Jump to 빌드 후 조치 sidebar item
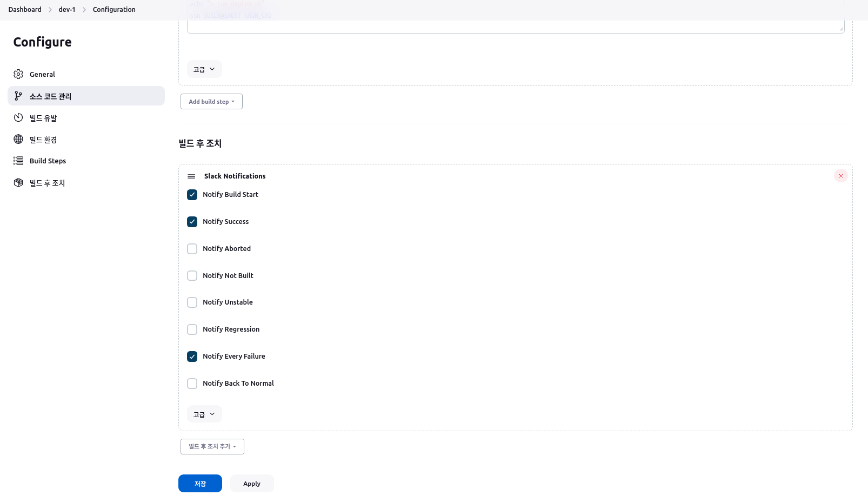Viewport: 868px width, 495px height. 86,182
